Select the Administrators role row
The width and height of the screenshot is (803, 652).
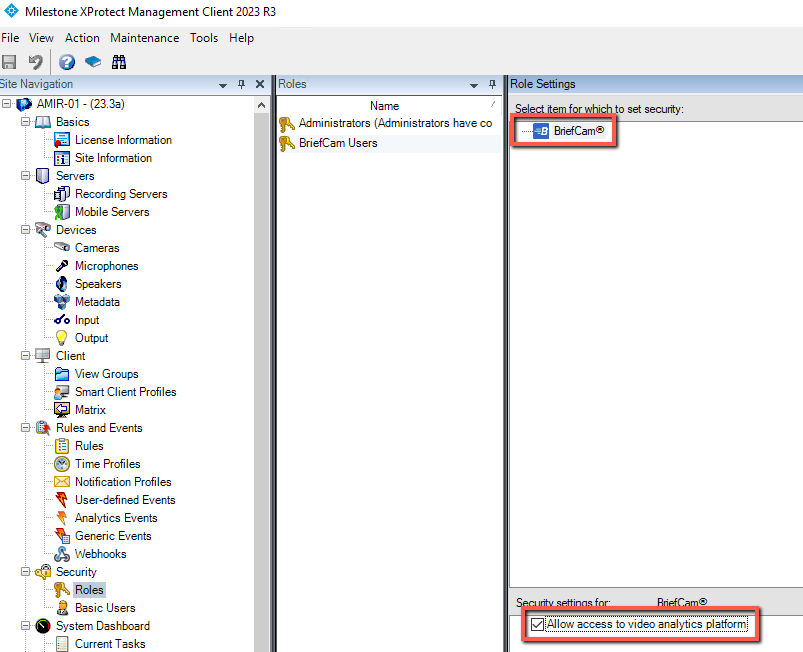pos(389,123)
